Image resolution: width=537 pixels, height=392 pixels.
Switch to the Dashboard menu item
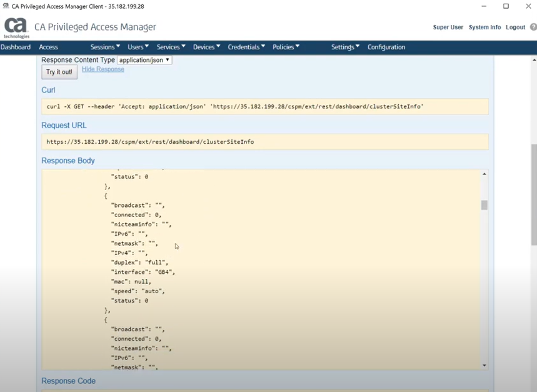(x=16, y=46)
